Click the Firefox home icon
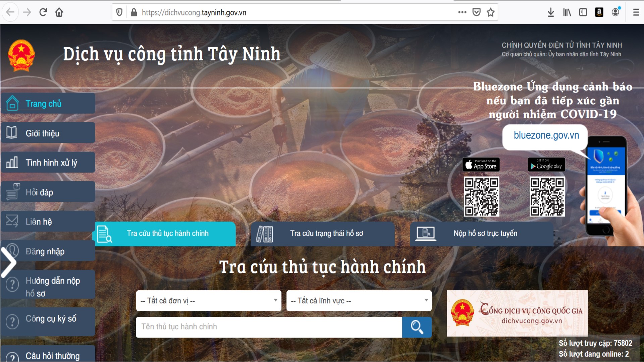 [x=59, y=12]
